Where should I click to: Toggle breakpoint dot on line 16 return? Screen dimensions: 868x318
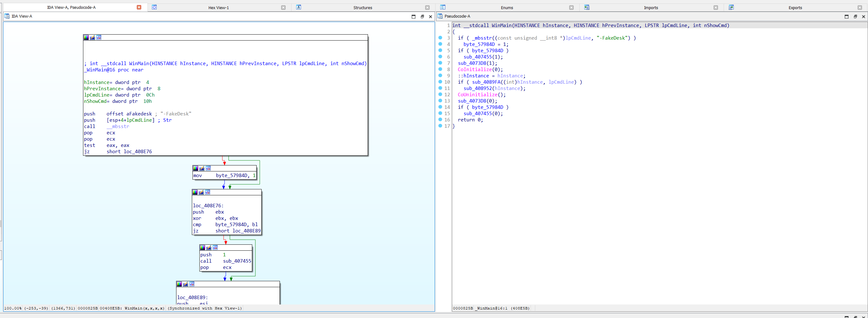pyautogui.click(x=440, y=120)
